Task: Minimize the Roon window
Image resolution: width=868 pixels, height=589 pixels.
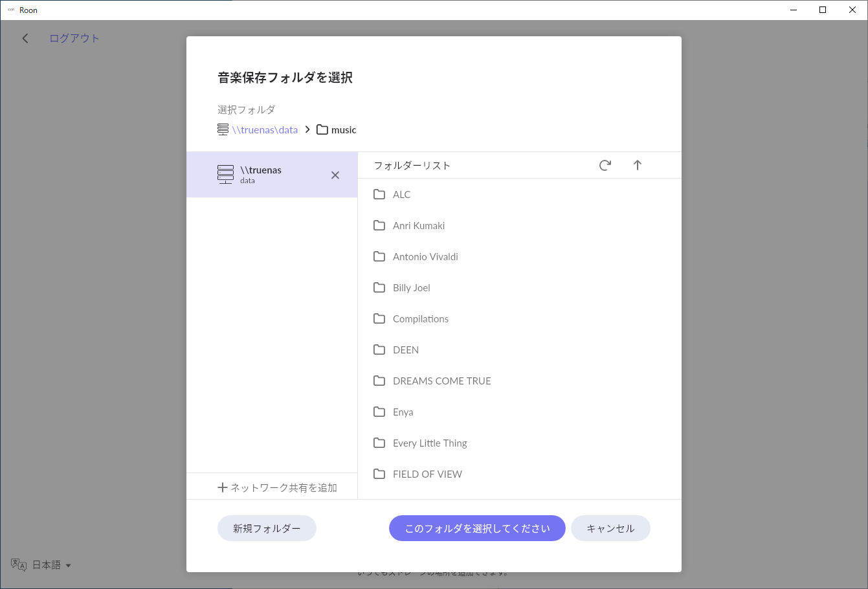Action: (x=794, y=10)
